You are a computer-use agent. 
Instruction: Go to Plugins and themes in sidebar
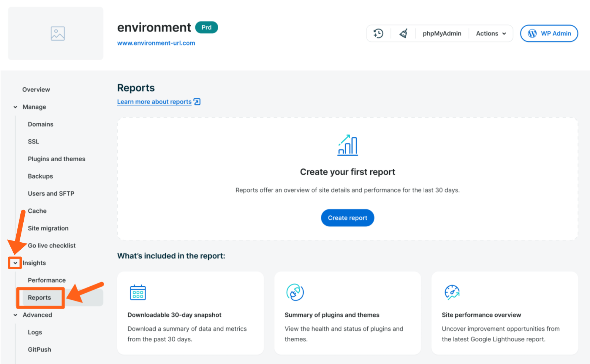coord(57,159)
